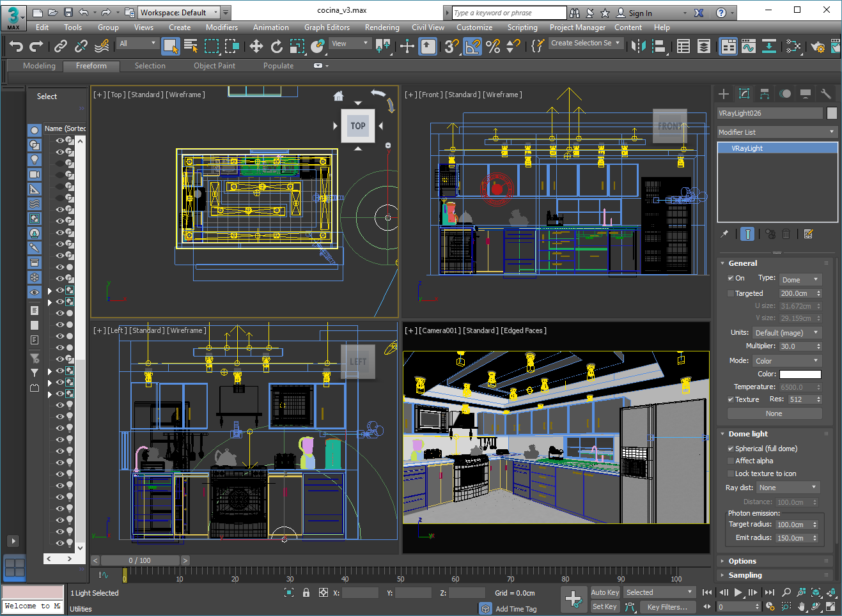Click Remove Modifier trash icon
Image resolution: width=842 pixels, height=616 pixels.
pos(786,234)
